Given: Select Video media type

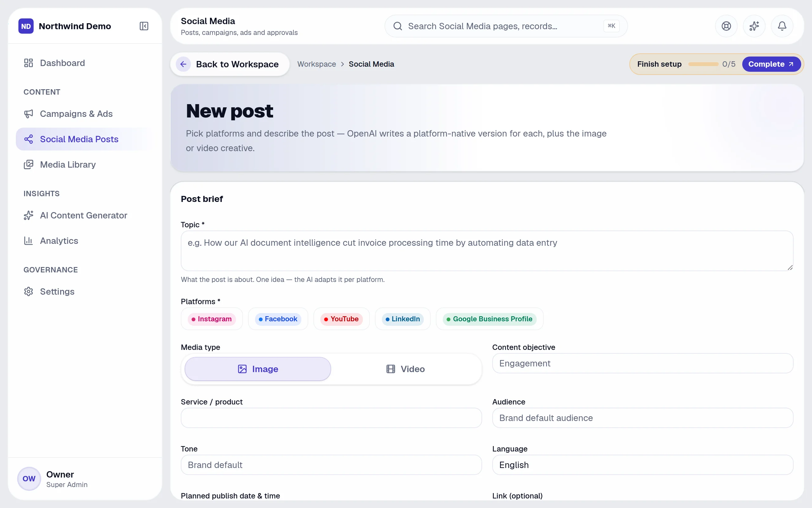Looking at the screenshot, I should (x=405, y=369).
